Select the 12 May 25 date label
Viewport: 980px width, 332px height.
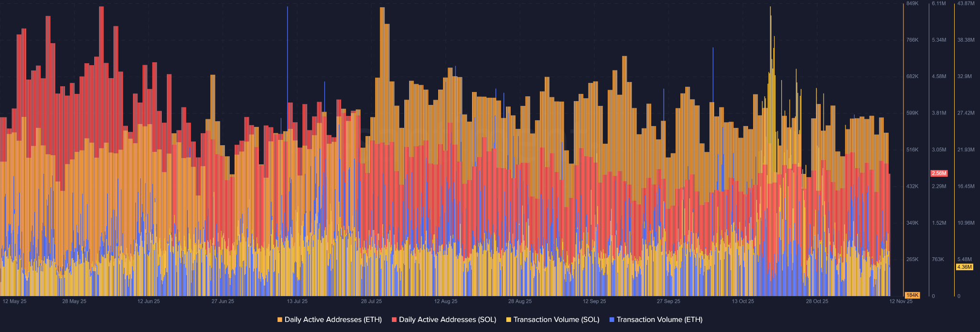pos(15,301)
